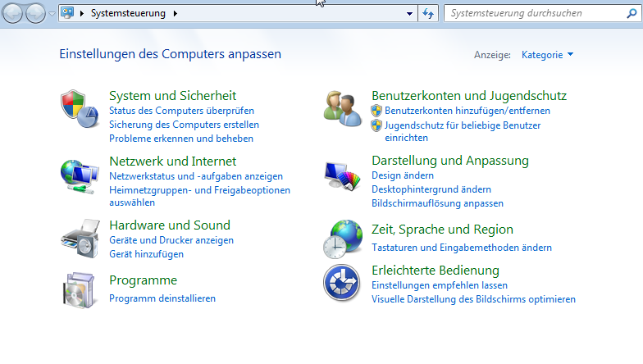The width and height of the screenshot is (643, 364).
Task: Click the refresh button next to address bar
Action: pyautogui.click(x=428, y=13)
